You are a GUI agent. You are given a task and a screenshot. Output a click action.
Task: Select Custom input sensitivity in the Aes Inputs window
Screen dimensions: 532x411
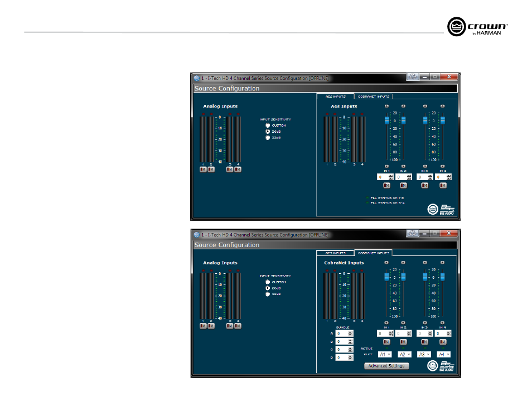click(x=268, y=125)
